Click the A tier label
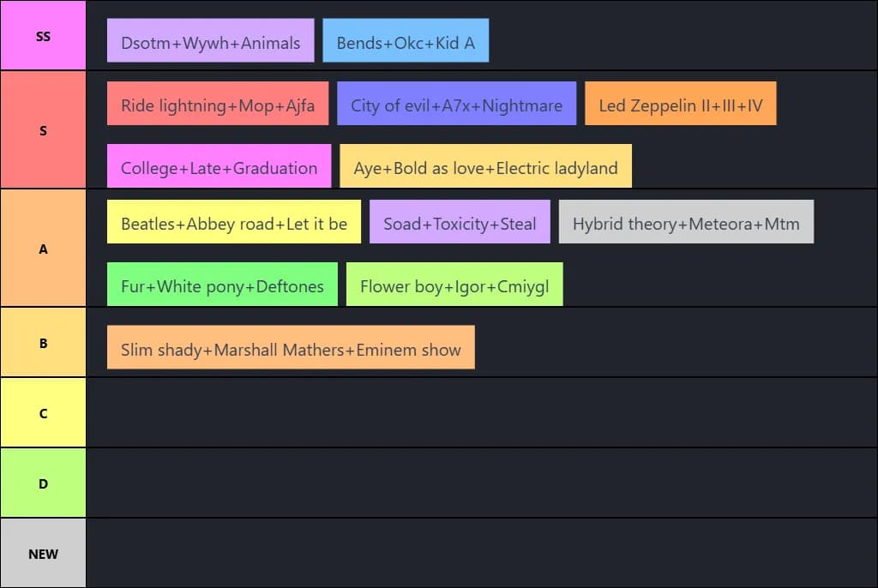 43,249
